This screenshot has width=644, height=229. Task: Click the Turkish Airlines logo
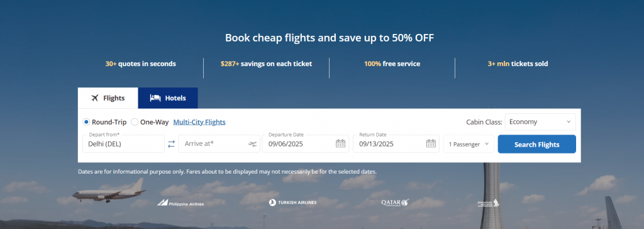tap(293, 203)
